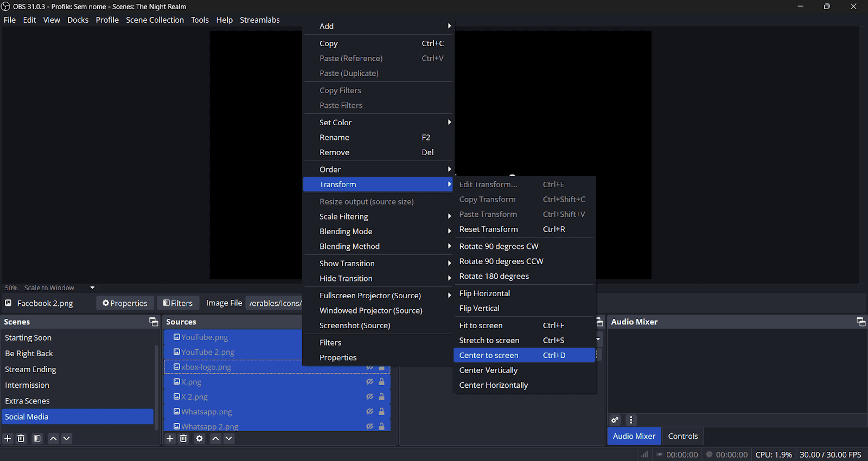The height and width of the screenshot is (461, 868).
Task: Lock toggle for Whatsapp 2.png source
Action: click(381, 426)
